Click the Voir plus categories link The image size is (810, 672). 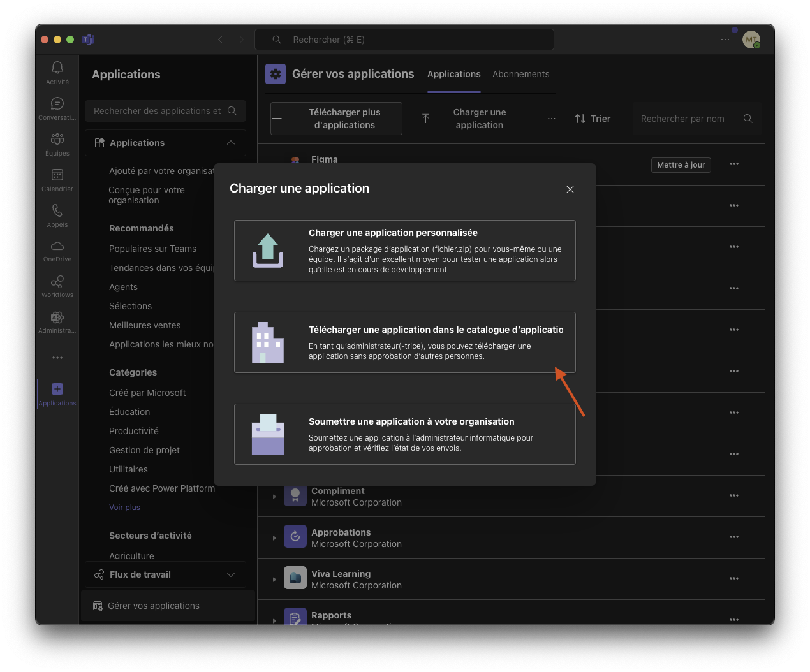coord(124,508)
